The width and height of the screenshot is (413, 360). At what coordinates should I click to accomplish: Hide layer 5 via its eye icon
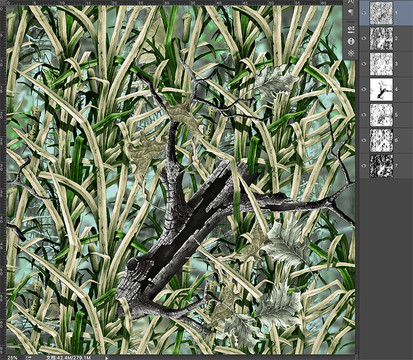364,115
